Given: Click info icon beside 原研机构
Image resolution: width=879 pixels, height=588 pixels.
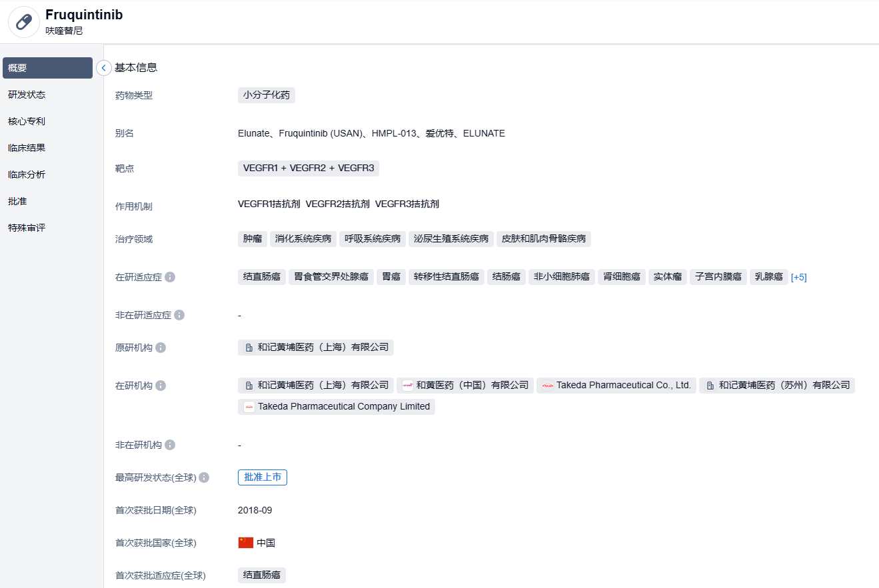Looking at the screenshot, I should point(161,348).
